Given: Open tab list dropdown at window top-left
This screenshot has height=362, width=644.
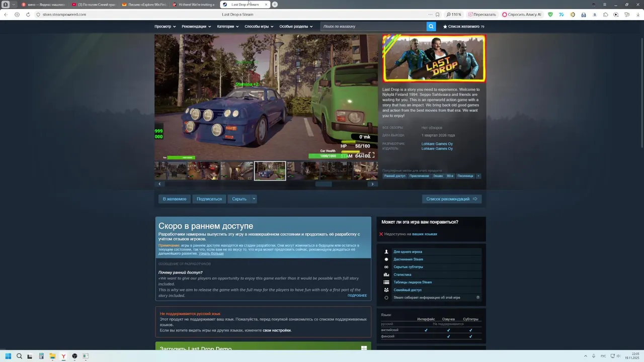Looking at the screenshot, I should 14,5.
